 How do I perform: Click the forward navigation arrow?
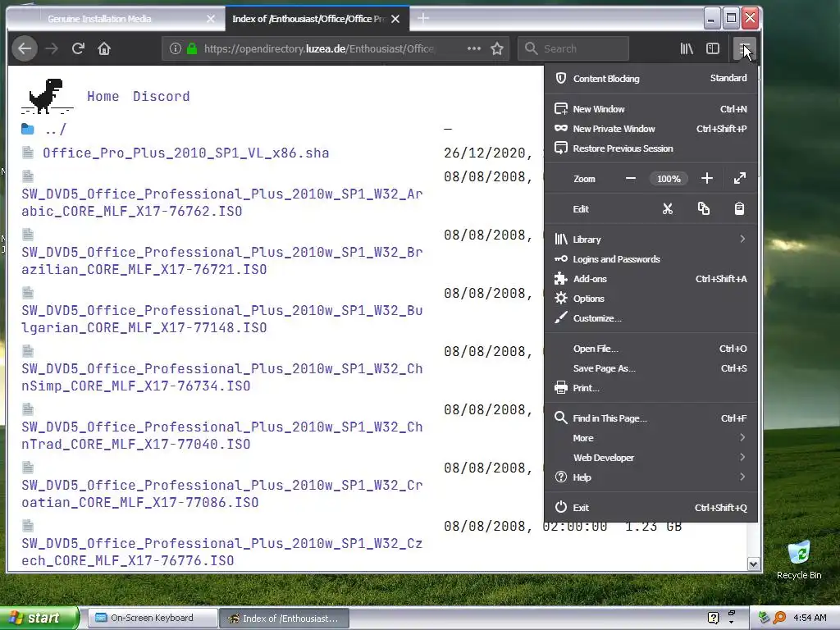tap(52, 48)
